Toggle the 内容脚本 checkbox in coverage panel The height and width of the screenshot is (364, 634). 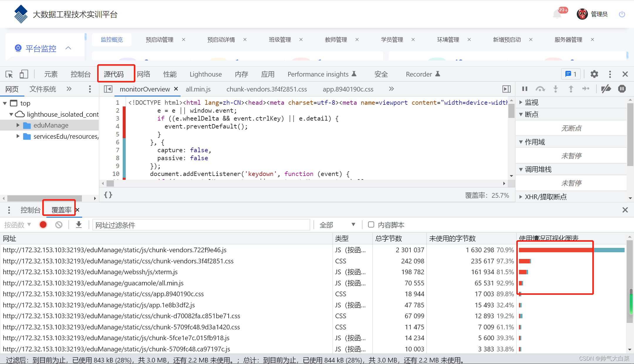[x=370, y=225]
